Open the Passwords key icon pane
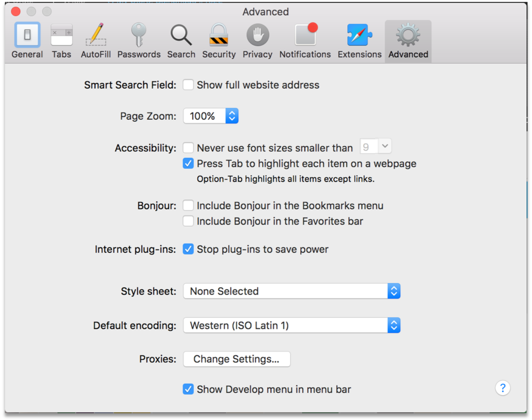This screenshot has height=420, width=532. (x=139, y=41)
